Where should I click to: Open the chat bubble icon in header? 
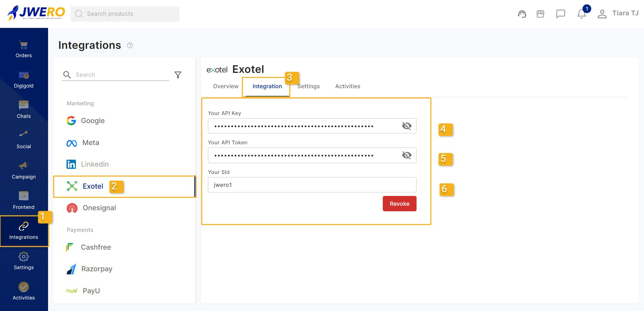560,14
